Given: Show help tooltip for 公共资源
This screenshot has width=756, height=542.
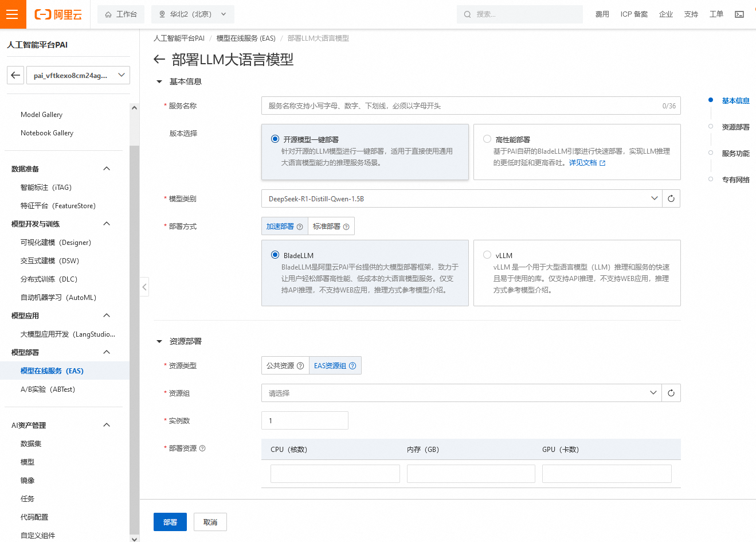Looking at the screenshot, I should [300, 366].
